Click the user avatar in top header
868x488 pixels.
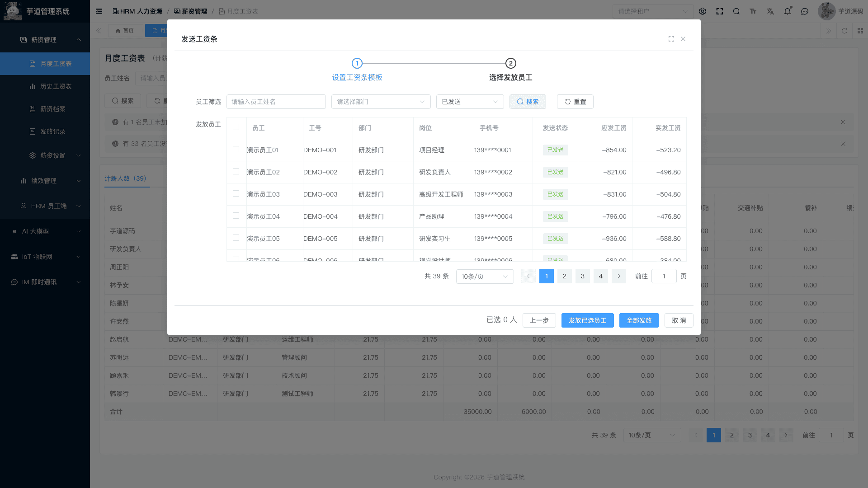(826, 11)
